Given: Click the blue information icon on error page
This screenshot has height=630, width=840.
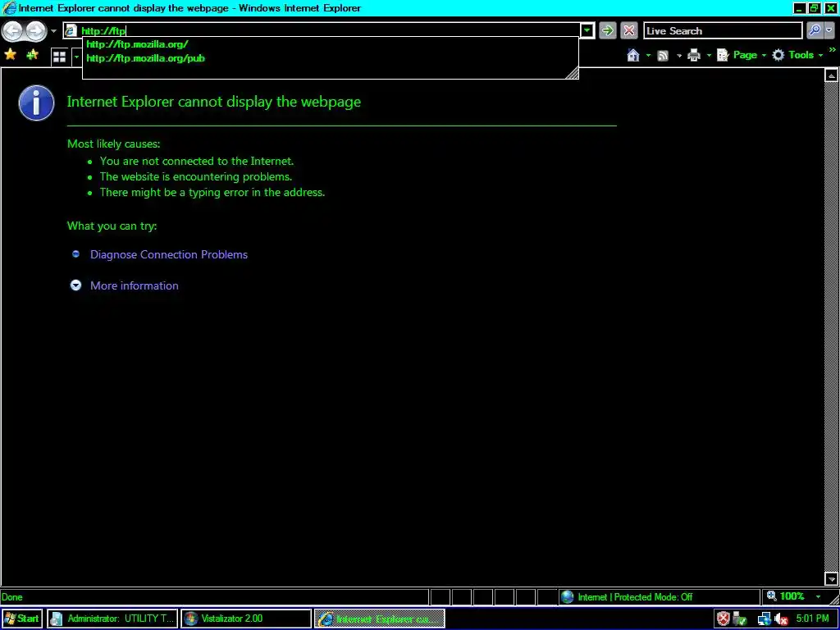Looking at the screenshot, I should click(x=36, y=103).
